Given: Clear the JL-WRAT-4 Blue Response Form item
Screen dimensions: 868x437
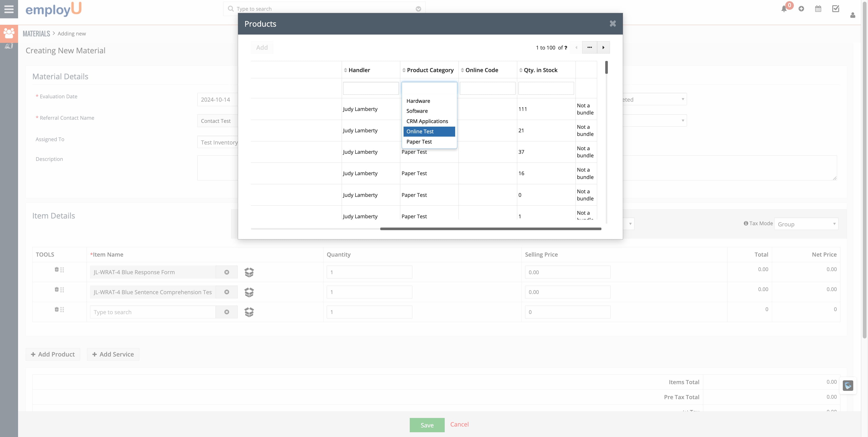Looking at the screenshot, I should [227, 272].
